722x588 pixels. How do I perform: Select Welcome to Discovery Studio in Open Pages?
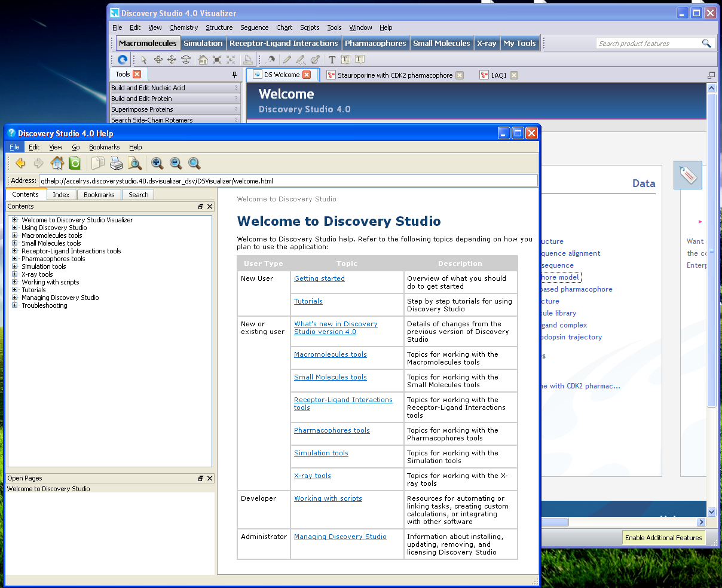[48, 489]
